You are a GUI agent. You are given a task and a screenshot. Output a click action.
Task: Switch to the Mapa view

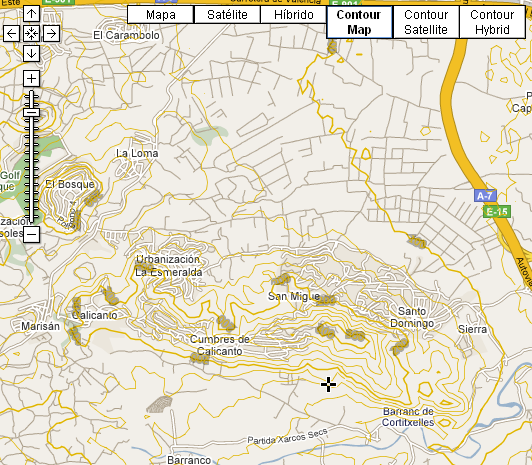tap(160, 15)
